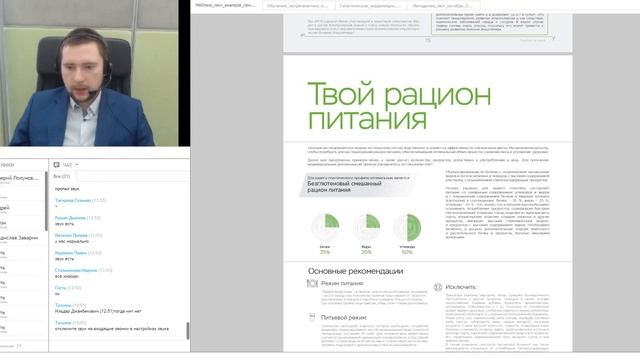
Task: Click chat message 'у нас нормально'
Action: coord(71,241)
